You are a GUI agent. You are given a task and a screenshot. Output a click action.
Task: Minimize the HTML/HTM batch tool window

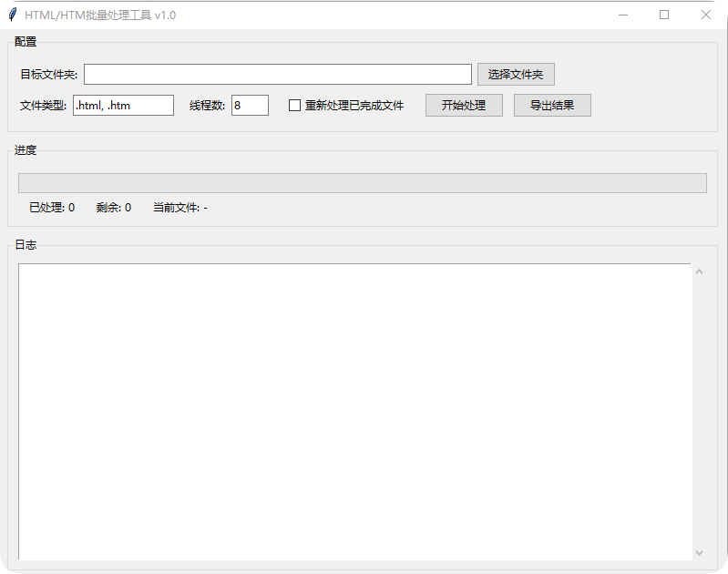(x=623, y=15)
